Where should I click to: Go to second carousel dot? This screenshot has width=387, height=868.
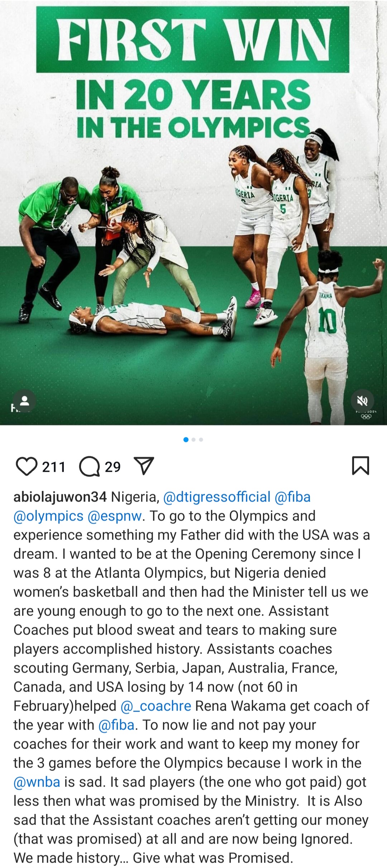tap(193, 440)
